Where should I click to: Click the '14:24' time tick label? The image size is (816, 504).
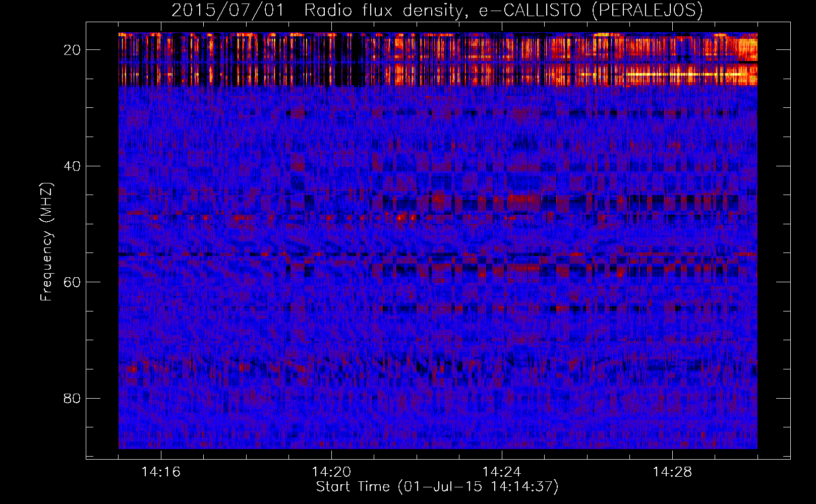[502, 472]
